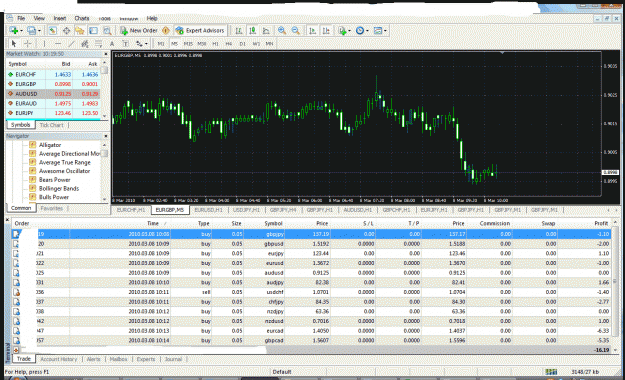Open the MetaEditor diamond icon
This screenshot has width=625, height=380.
coord(166,31)
